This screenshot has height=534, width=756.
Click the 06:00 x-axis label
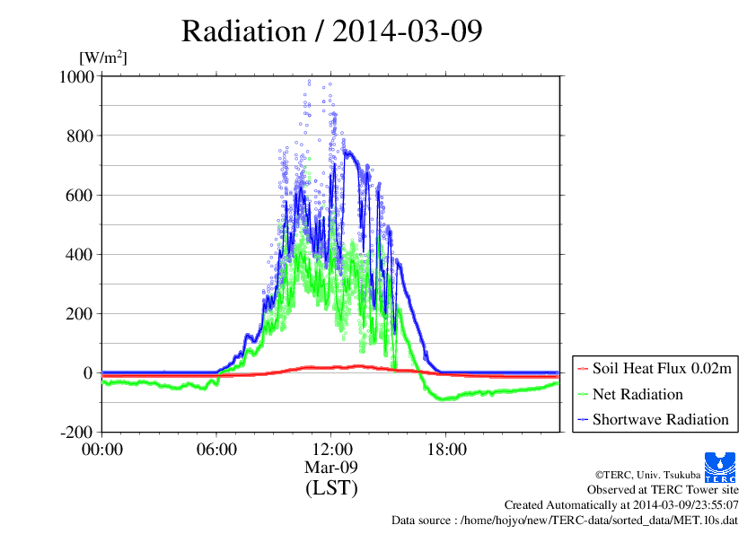pos(216,450)
